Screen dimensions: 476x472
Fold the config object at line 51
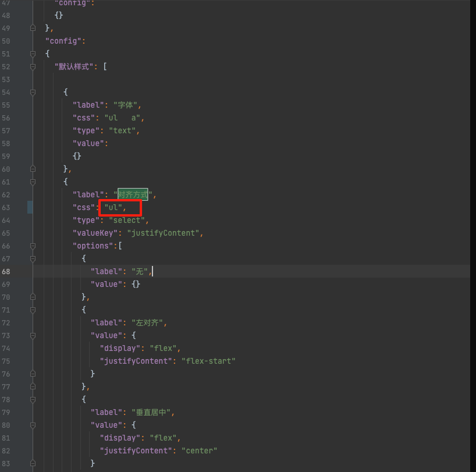point(33,54)
